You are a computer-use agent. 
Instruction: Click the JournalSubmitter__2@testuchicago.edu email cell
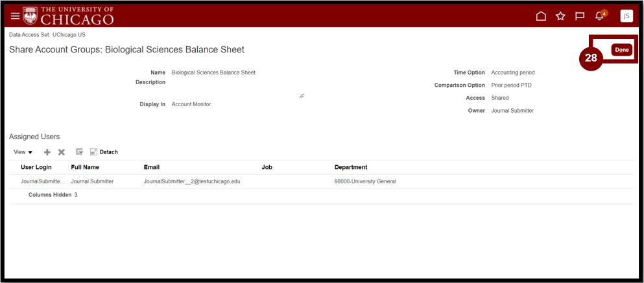(x=192, y=181)
